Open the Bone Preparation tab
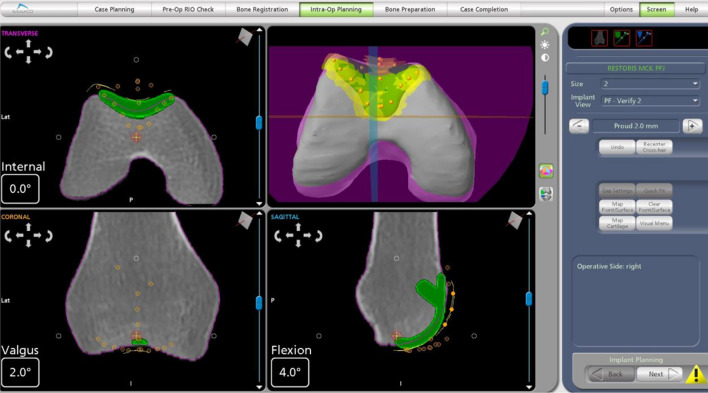This screenshot has height=393, width=708. tap(410, 9)
